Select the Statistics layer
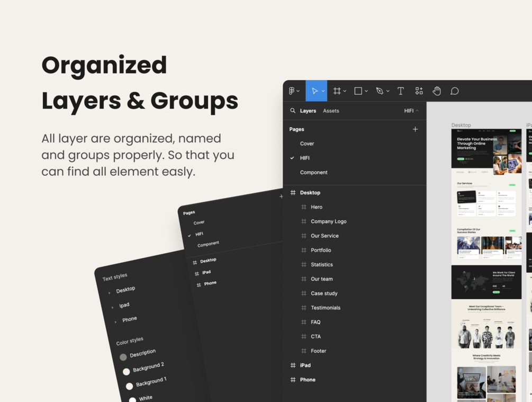532x402 pixels. click(322, 264)
